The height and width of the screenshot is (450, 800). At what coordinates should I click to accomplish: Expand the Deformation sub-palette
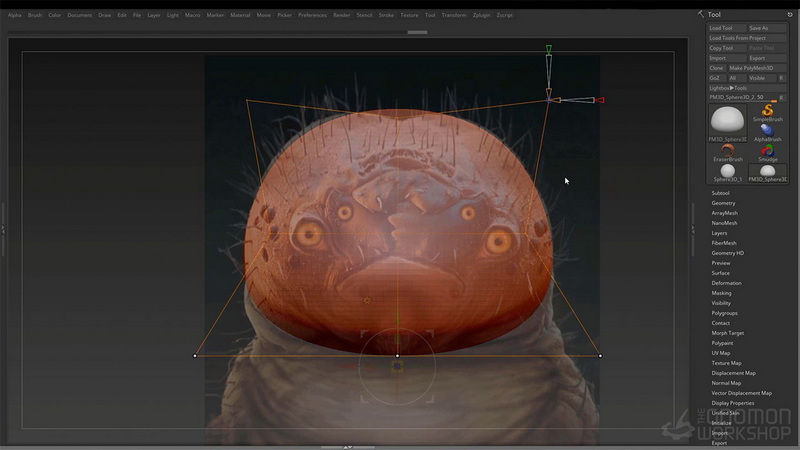point(727,283)
